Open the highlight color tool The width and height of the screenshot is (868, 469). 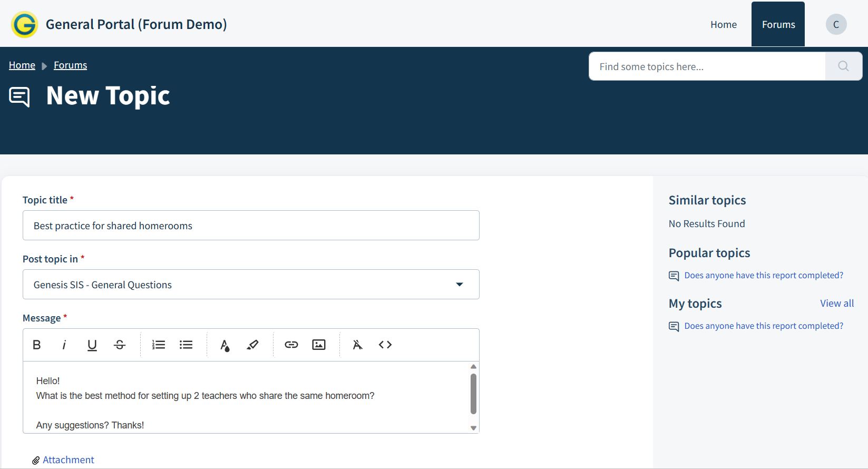(x=252, y=345)
